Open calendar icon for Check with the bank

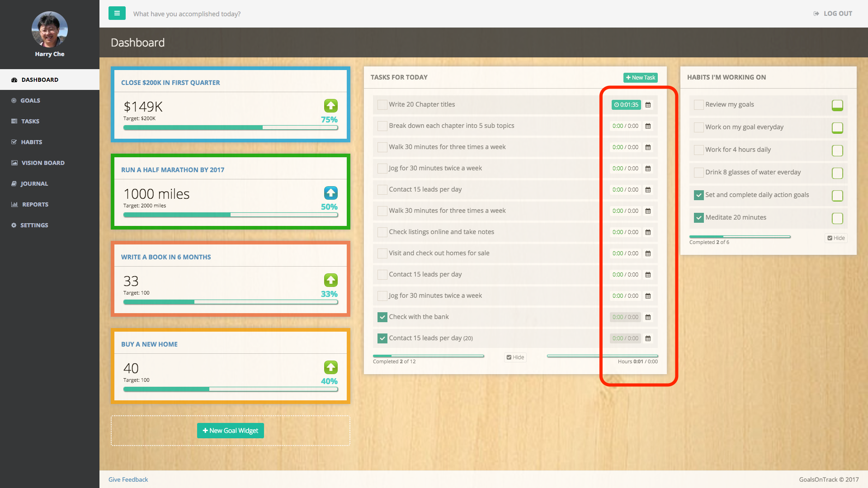coord(648,317)
